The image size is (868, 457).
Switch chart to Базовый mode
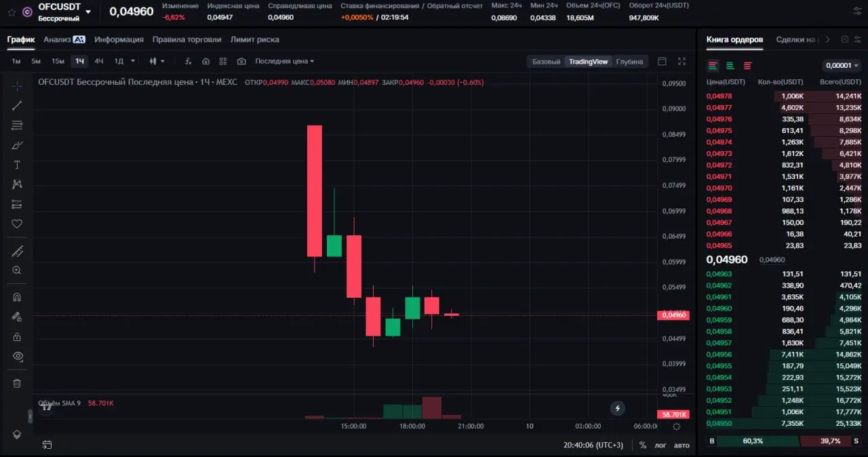(x=546, y=62)
